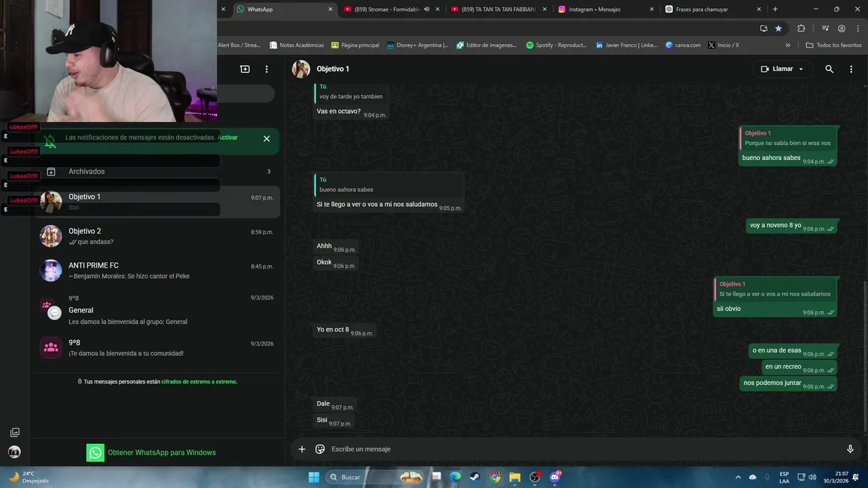This screenshot has height=488, width=868.
Task: Show hidden system tray icons
Action: pyautogui.click(x=738, y=477)
